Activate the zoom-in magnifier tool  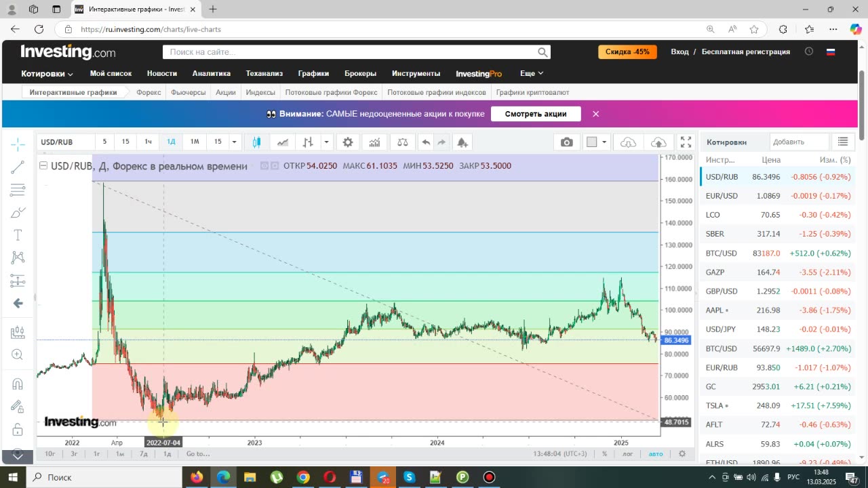(x=18, y=354)
